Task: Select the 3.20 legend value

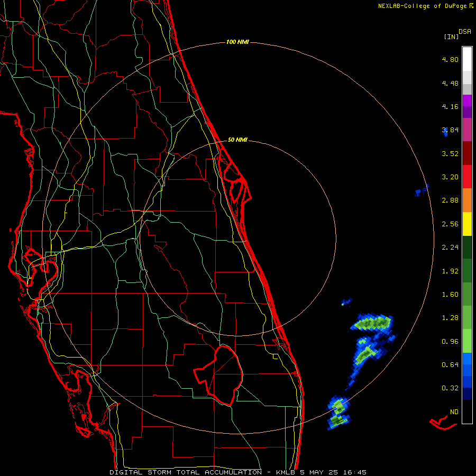Action: click(450, 177)
